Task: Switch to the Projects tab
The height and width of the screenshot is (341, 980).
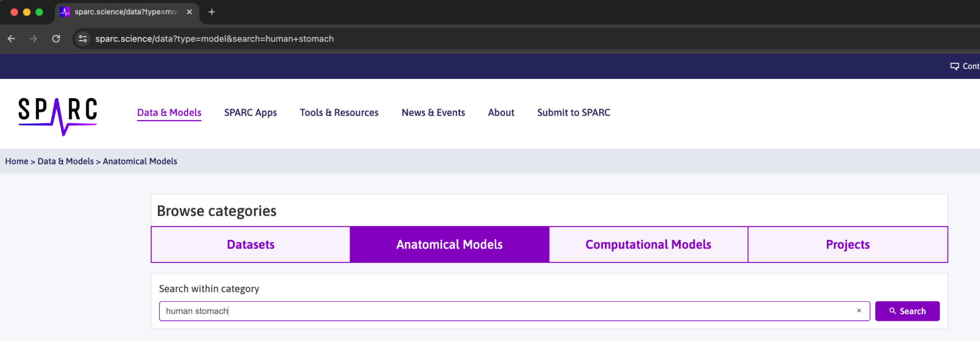Action: click(848, 244)
